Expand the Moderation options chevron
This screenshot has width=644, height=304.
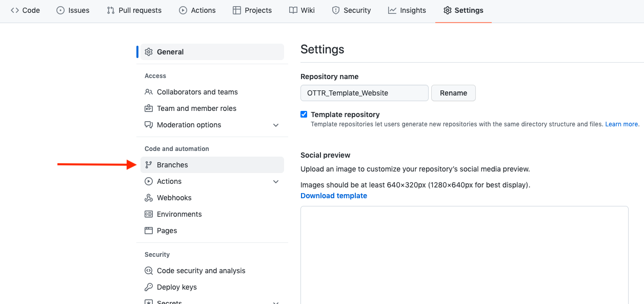[x=276, y=125]
